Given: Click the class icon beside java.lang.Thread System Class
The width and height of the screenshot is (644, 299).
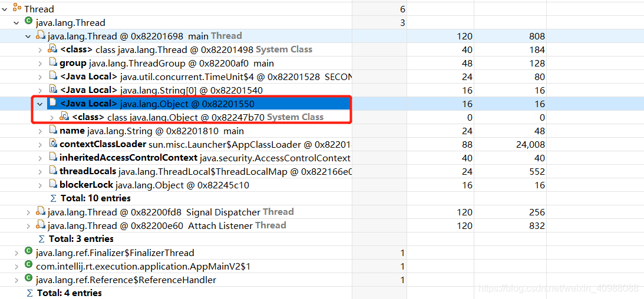Looking at the screenshot, I should [x=52, y=49].
